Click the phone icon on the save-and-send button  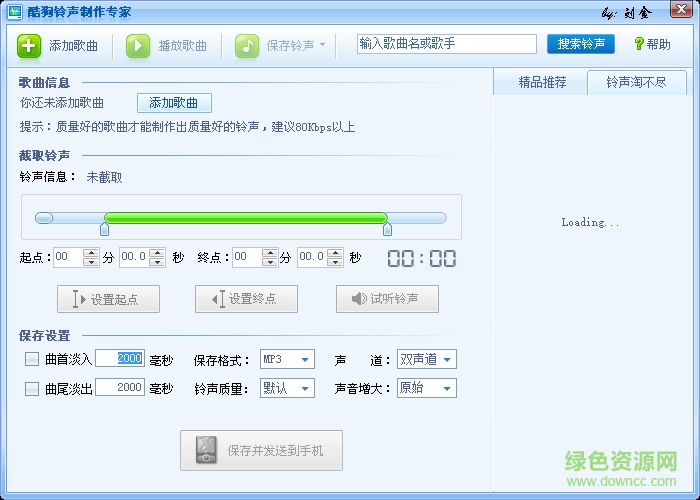pyautogui.click(x=206, y=450)
